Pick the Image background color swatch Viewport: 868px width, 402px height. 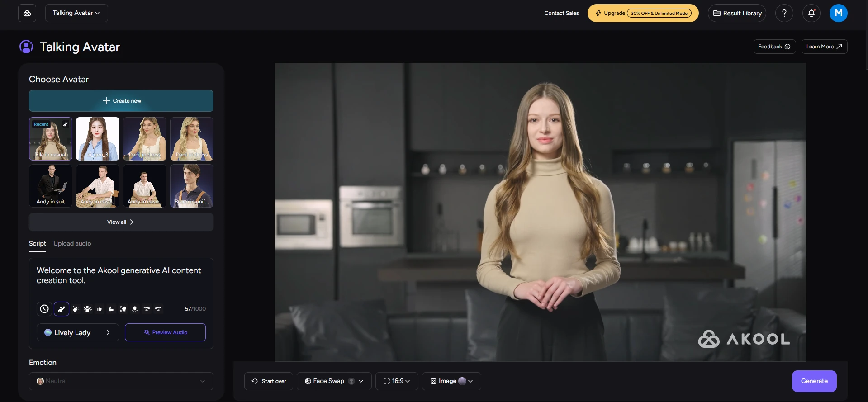click(x=462, y=381)
